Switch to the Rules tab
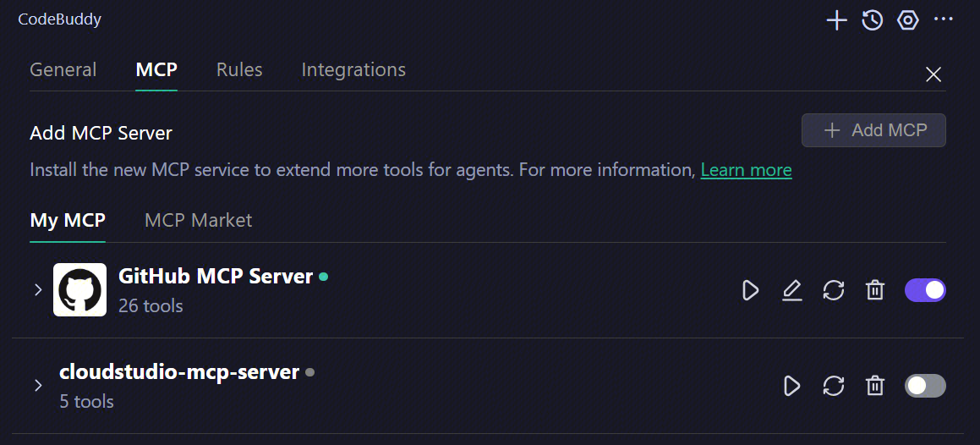Screen dimensions: 980x445 [239, 70]
